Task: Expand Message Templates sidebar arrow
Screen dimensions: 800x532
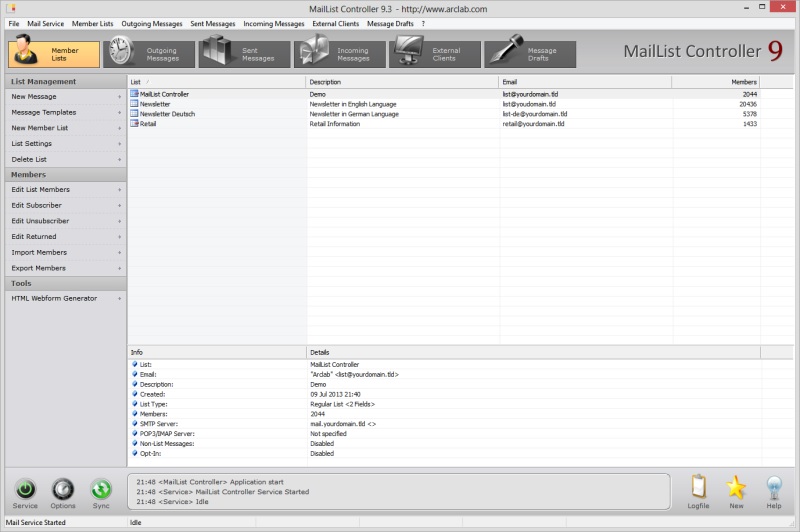Action: point(120,113)
